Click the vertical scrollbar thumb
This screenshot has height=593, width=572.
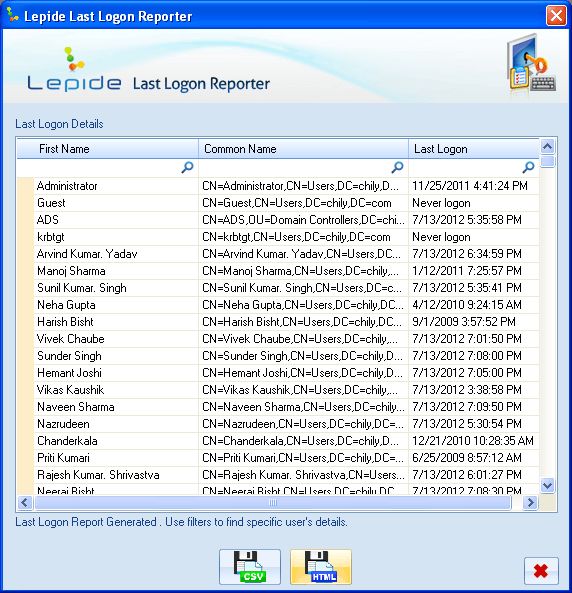point(547,161)
